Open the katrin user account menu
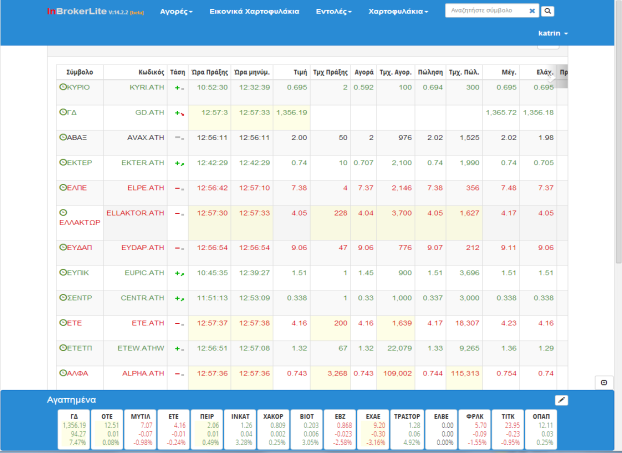 [553, 33]
